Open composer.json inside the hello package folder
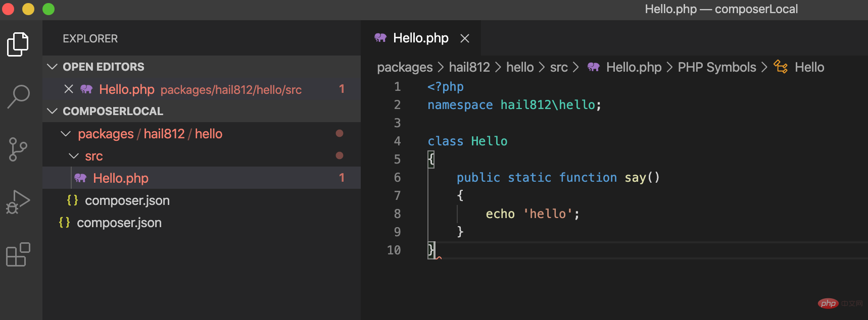This screenshot has height=320, width=868. pos(127,200)
